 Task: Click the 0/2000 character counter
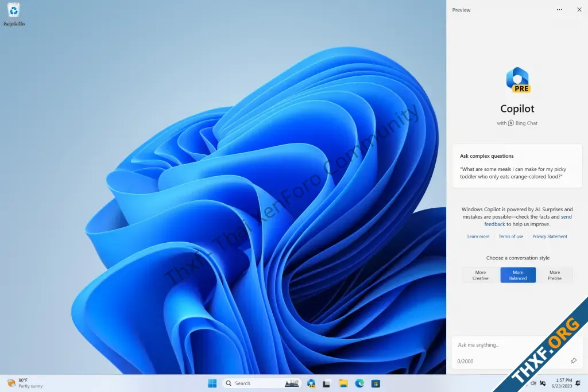coord(465,361)
